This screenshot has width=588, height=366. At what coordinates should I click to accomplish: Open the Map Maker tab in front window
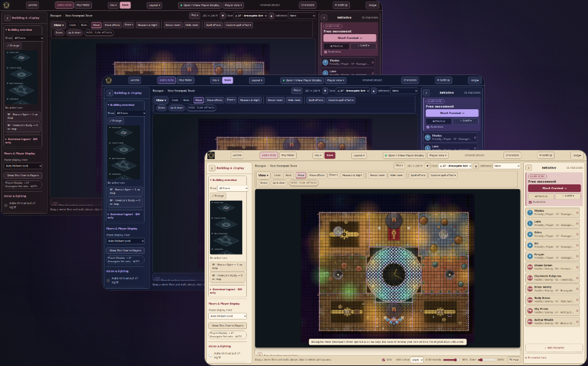pos(288,156)
